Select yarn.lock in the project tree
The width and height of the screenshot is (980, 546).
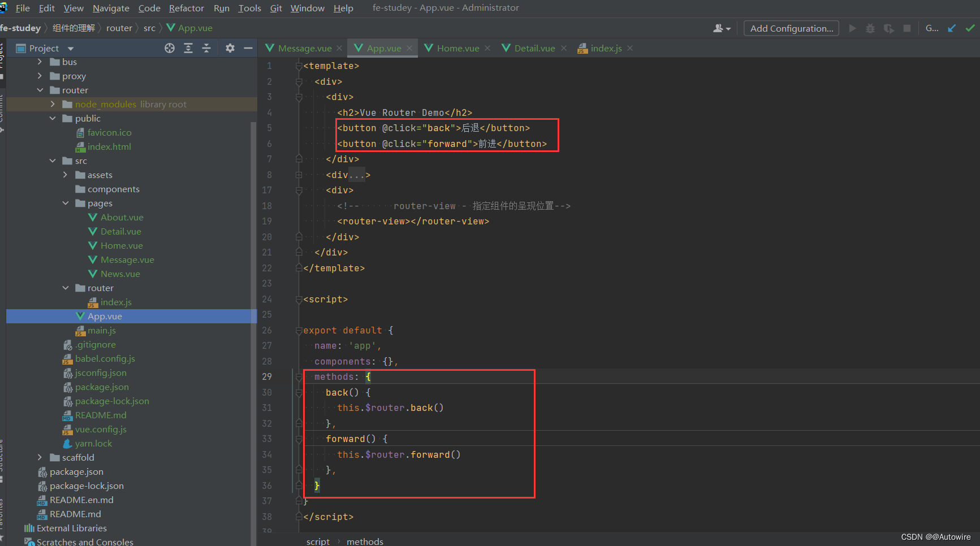point(93,443)
